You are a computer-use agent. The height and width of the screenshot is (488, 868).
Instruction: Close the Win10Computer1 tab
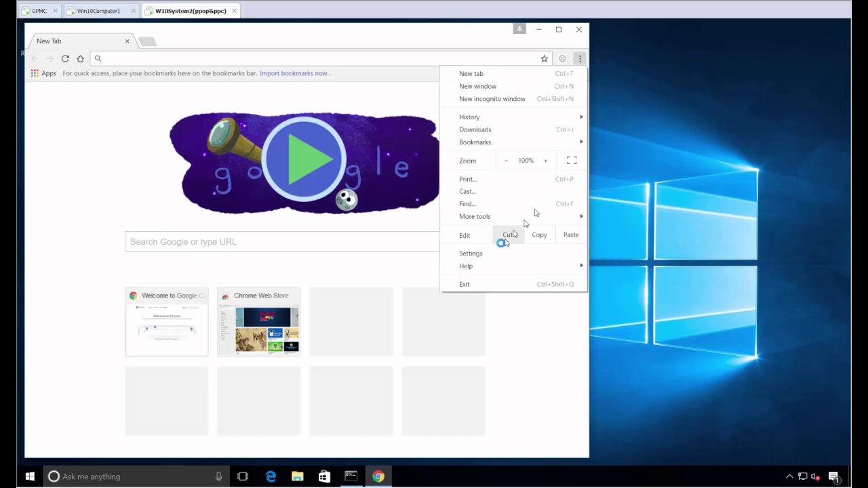[x=133, y=11]
